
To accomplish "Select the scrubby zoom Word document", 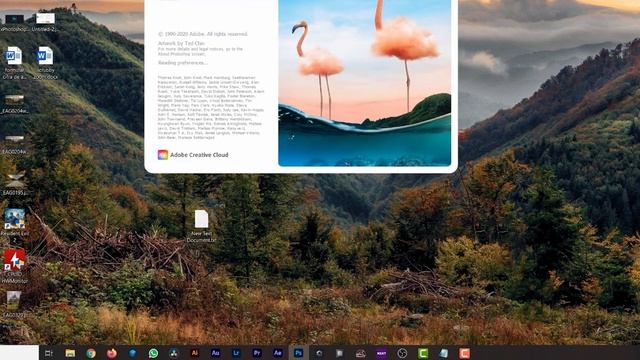I will point(45,63).
